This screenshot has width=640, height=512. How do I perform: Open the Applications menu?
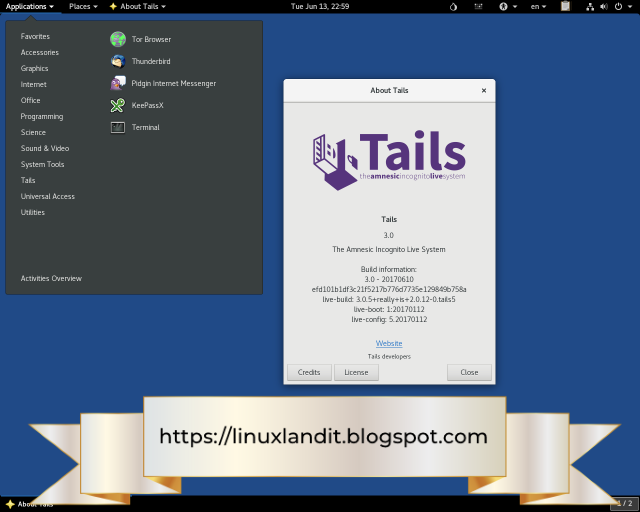tap(29, 7)
